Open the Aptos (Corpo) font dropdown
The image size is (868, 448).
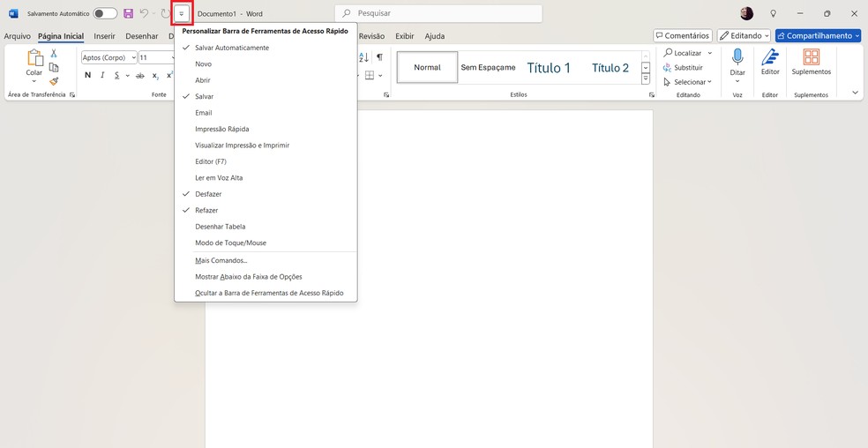click(134, 57)
